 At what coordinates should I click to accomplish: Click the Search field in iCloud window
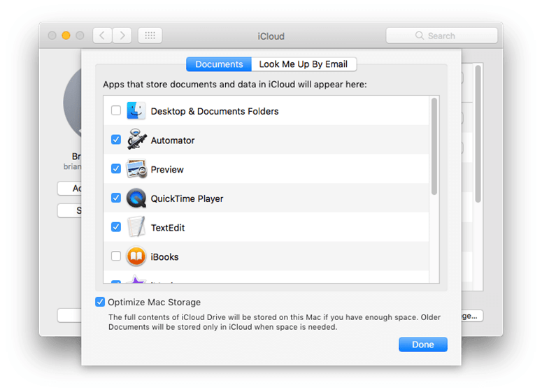pyautogui.click(x=442, y=36)
